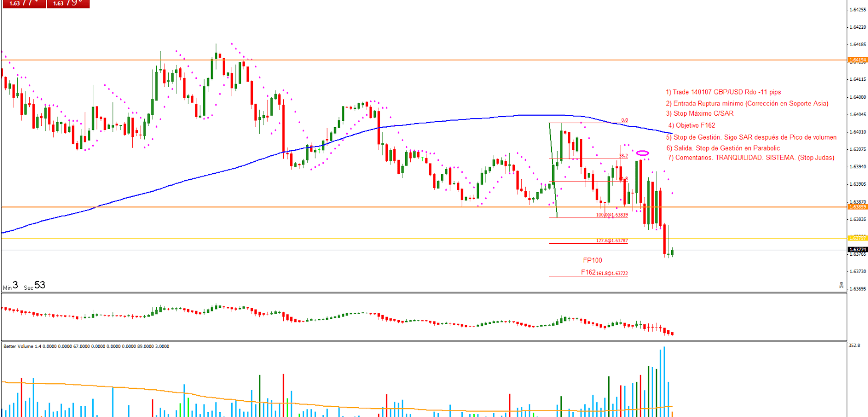Click the small expert advisor icon at chart bottom-right
The width and height of the screenshot is (868, 417).
[x=841, y=285]
